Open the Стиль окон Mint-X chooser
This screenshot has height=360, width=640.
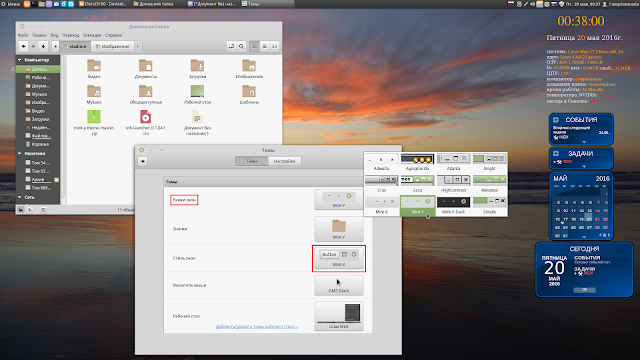point(339,258)
